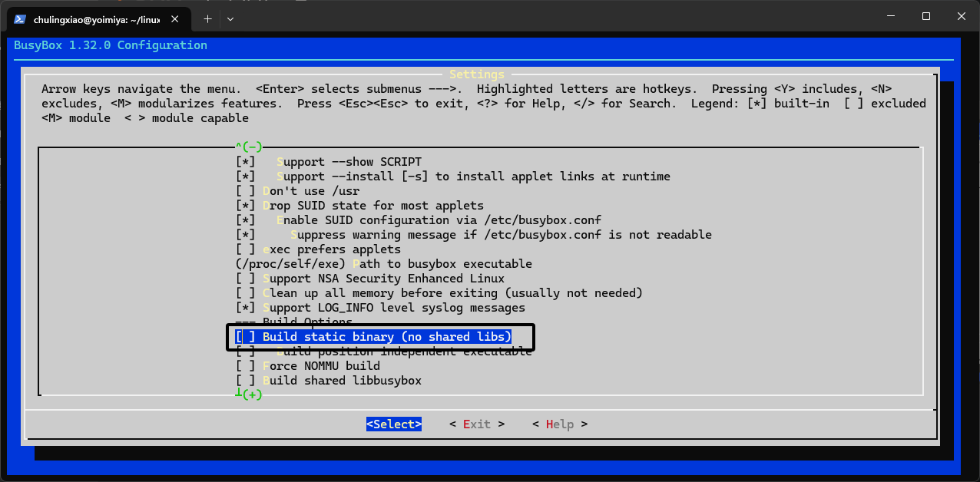Image resolution: width=980 pixels, height=482 pixels.
Task: Click the (+) scroll-down indicator
Action: click(x=250, y=395)
